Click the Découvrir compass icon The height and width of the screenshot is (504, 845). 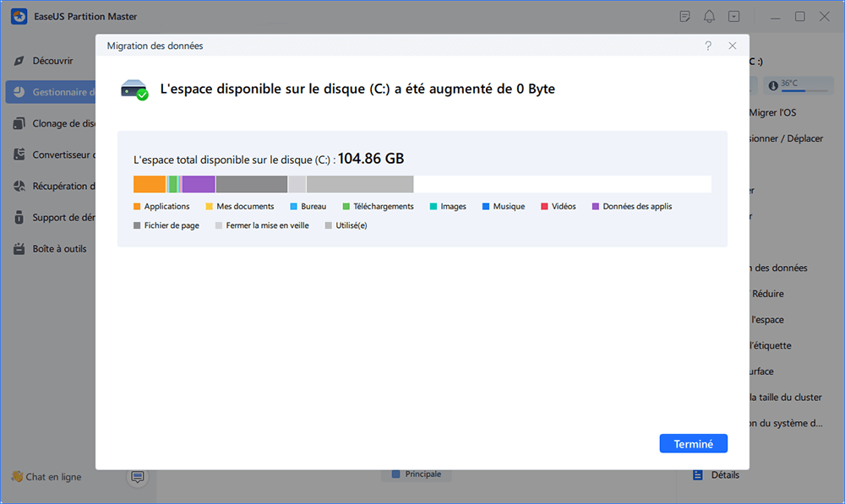tap(19, 61)
